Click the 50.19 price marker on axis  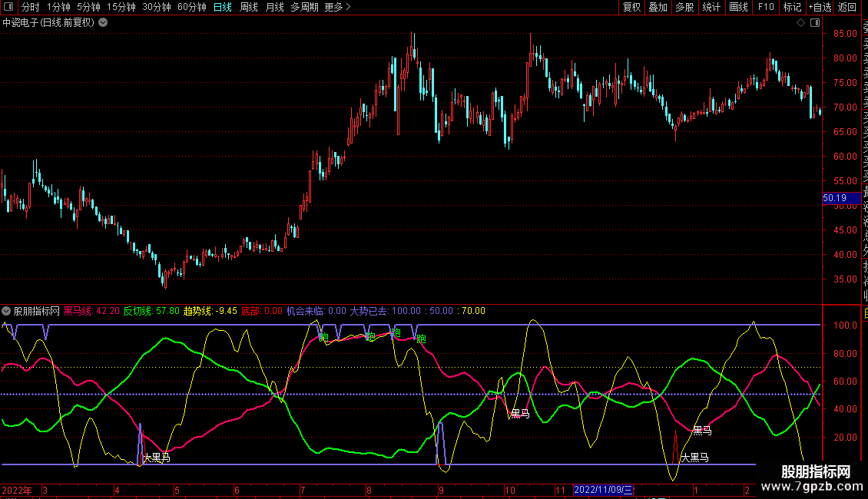[834, 198]
